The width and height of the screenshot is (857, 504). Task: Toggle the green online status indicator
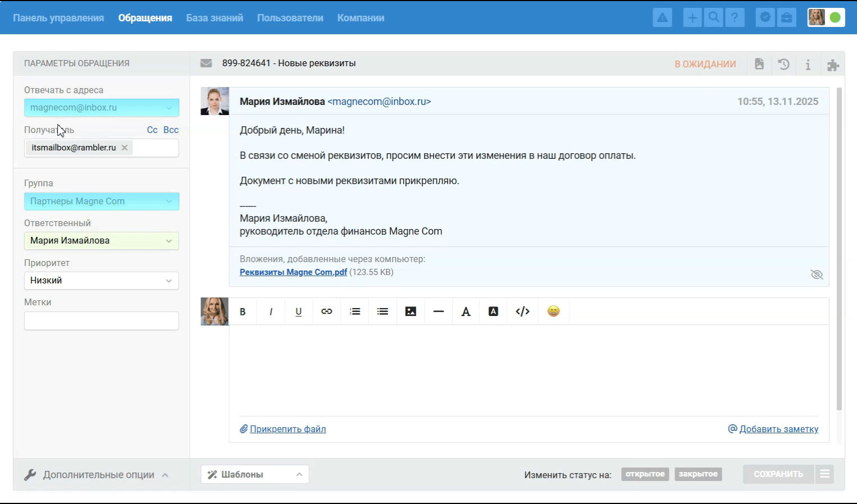coord(835,18)
